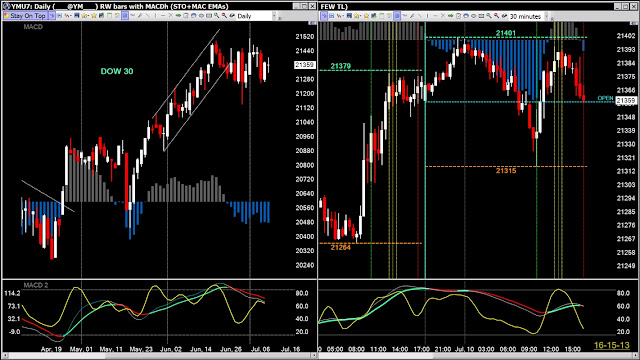Click the 21359 price marker on 30 minutes axis
Image resolution: width=640 pixels, height=360 pixels.
(626, 100)
